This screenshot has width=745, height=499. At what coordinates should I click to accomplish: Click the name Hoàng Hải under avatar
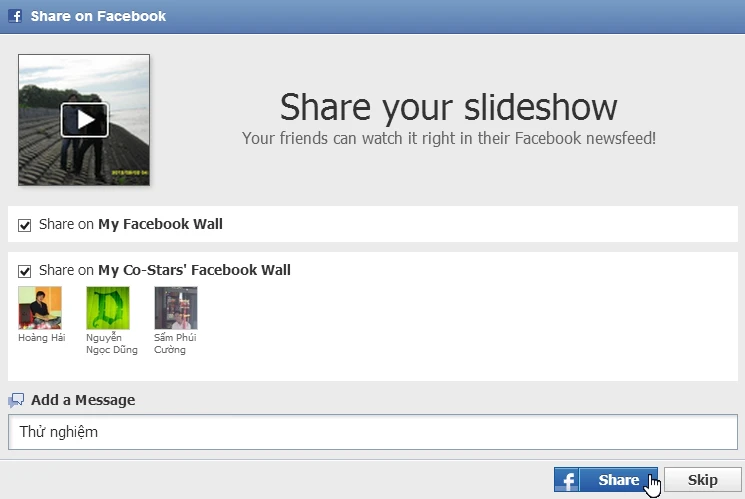(x=42, y=337)
